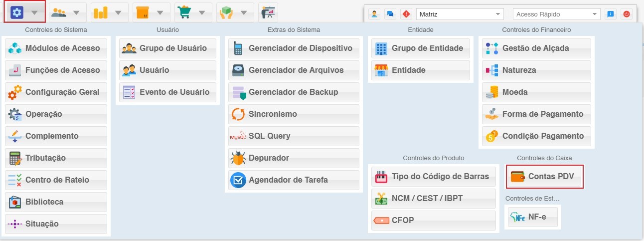644x241 pixels.
Task: Expand the Matriz dropdown
Action: point(459,14)
